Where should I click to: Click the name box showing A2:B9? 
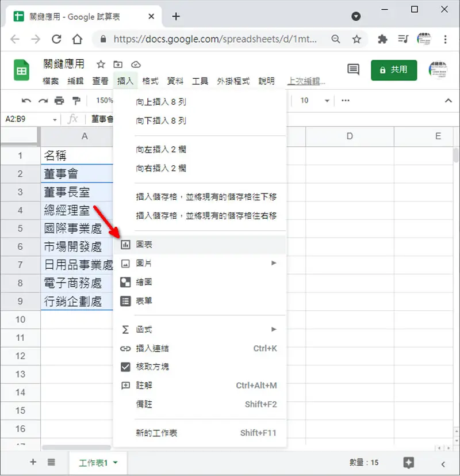[30, 119]
